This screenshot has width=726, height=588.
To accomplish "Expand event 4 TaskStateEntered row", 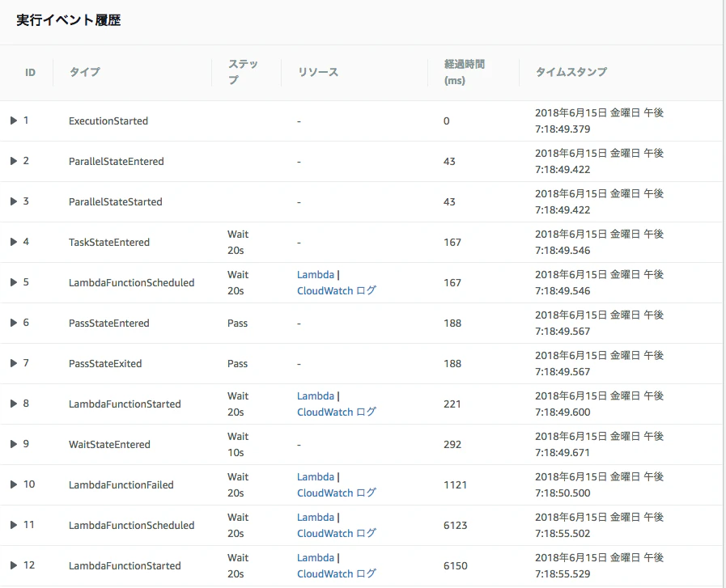I will (14, 242).
